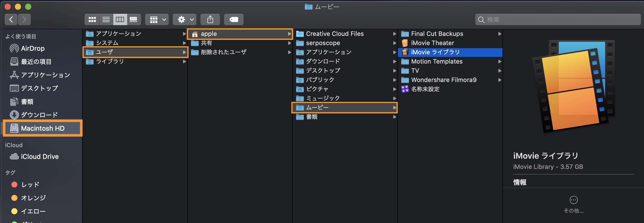Select the ムービー folder
Image resolution: width=644 pixels, height=223 pixels.
click(x=345, y=108)
